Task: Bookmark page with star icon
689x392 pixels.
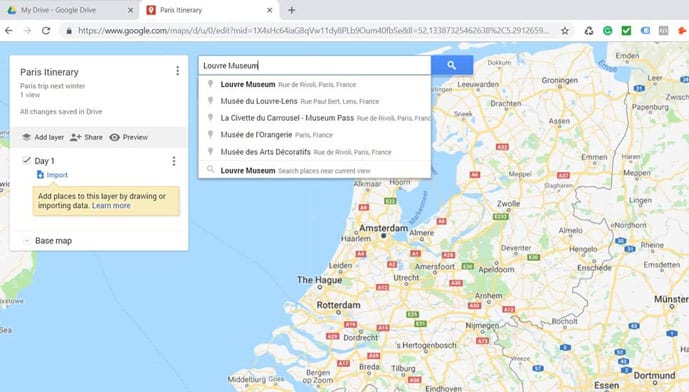Action: 565,31
